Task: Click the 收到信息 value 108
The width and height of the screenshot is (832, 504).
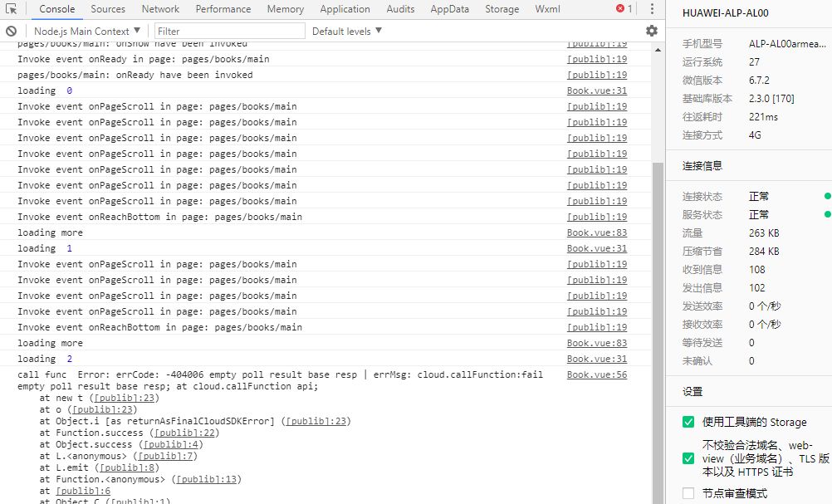Action: [x=757, y=270]
